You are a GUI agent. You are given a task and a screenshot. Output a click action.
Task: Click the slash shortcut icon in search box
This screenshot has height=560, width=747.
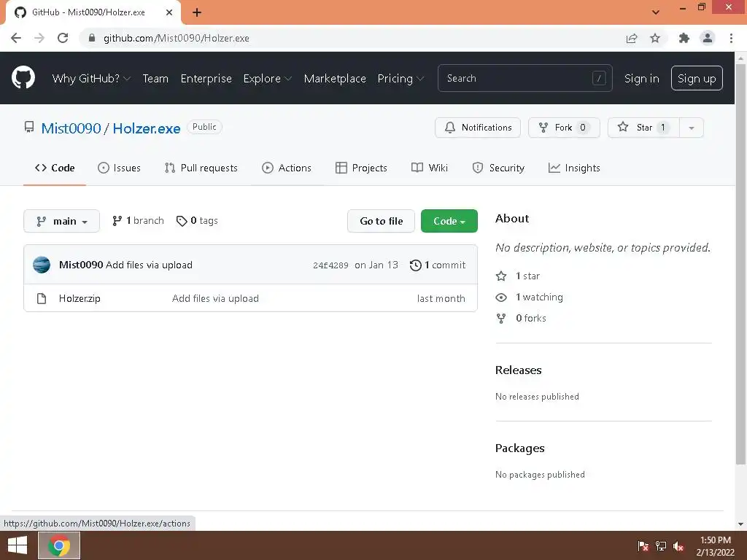[599, 78]
